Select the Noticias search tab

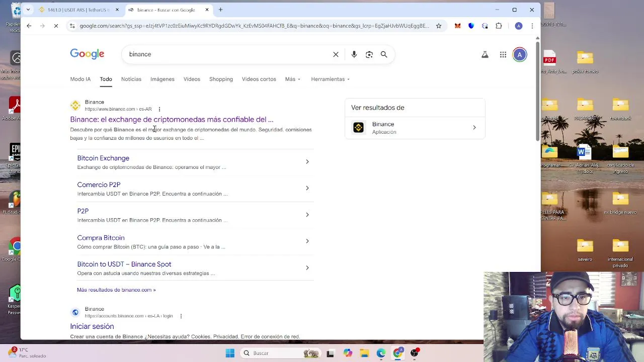pos(131,79)
